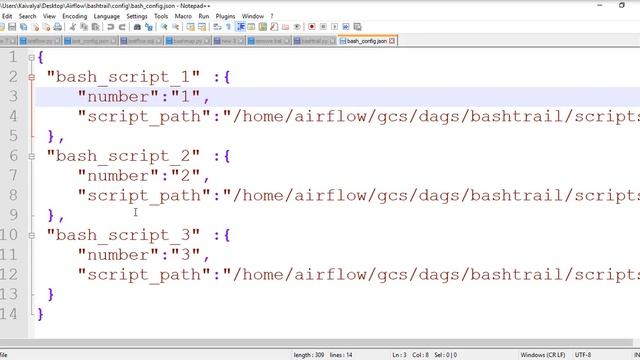Click the Print toolbar icon
This screenshot has width=640, height=360.
58,27
